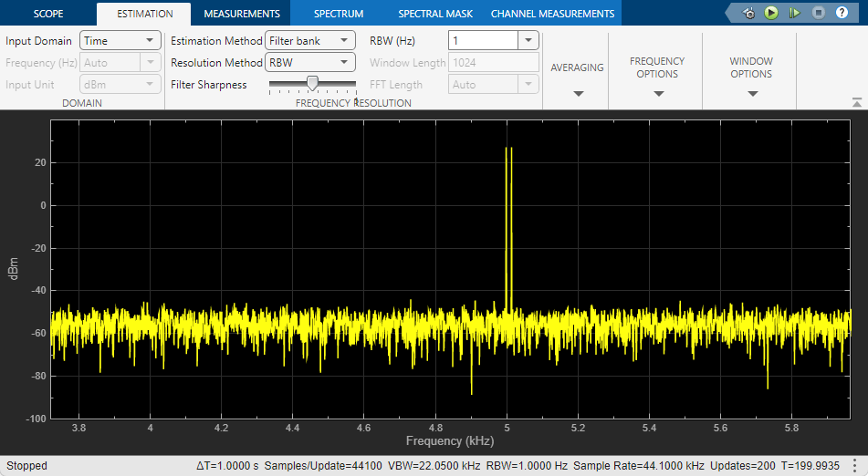Collapse the toolstrip with the up-arrow icon
Screen dimensions: 868x476
[856, 102]
